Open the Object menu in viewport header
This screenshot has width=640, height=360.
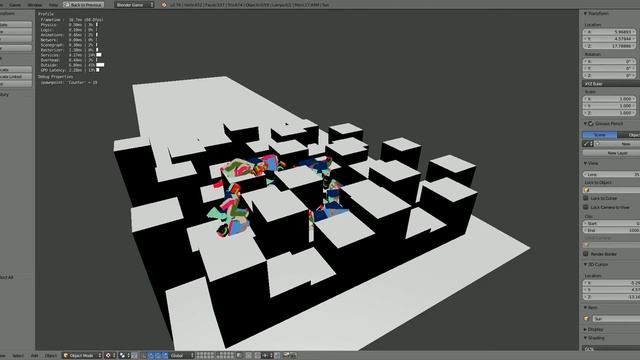click(51, 356)
